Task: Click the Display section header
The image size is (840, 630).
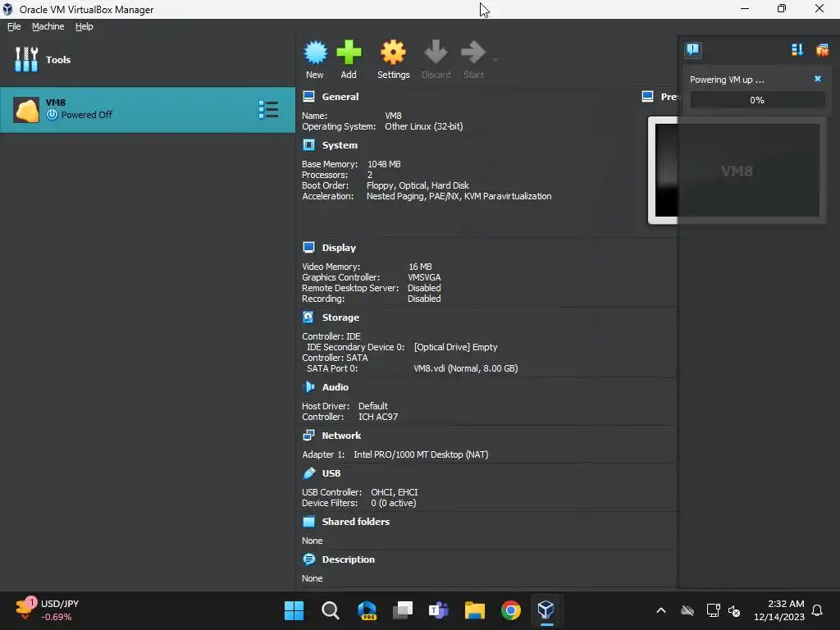Action: coord(339,248)
